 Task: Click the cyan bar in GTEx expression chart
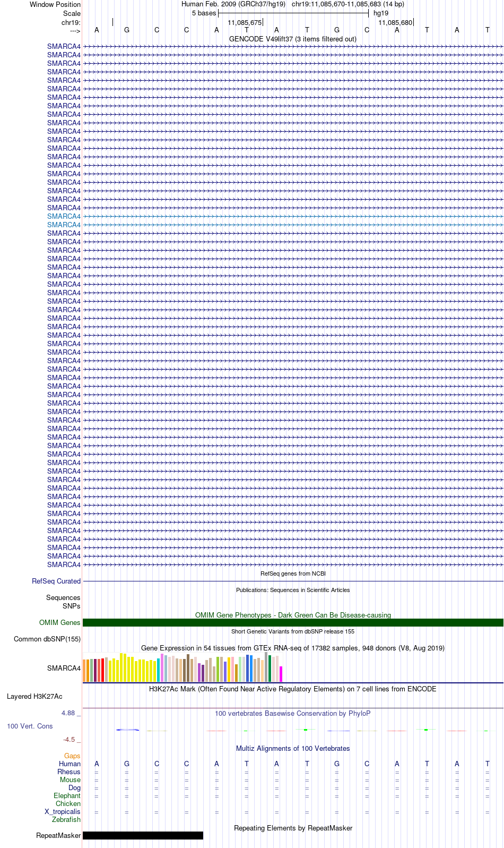coord(158,670)
